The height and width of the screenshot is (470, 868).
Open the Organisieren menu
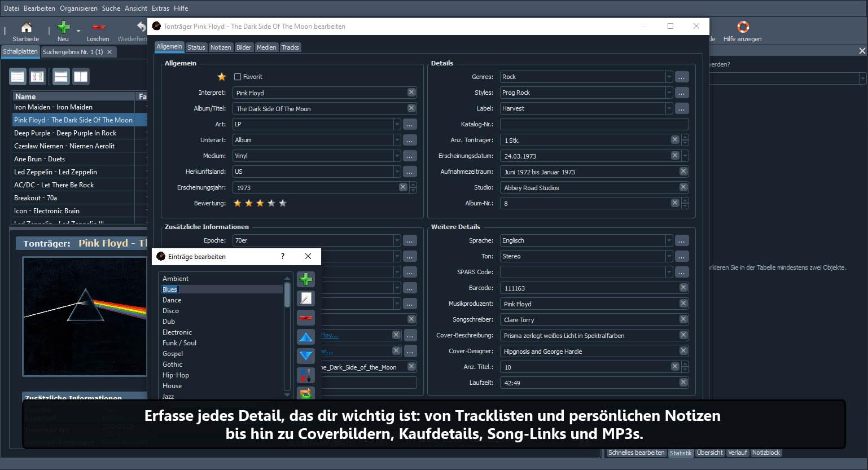pos(78,8)
